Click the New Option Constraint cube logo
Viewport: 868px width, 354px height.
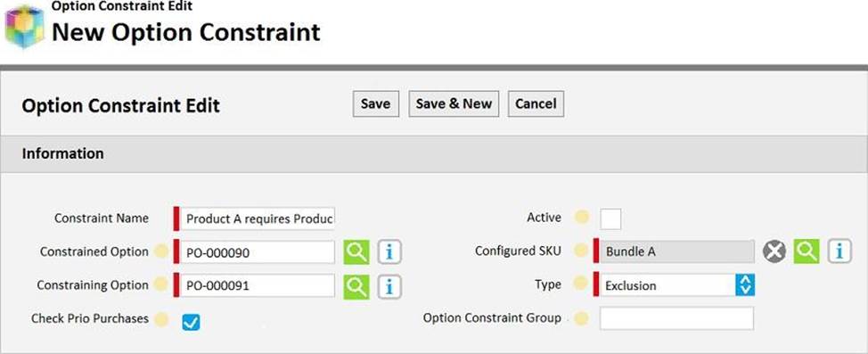pyautogui.click(x=24, y=26)
